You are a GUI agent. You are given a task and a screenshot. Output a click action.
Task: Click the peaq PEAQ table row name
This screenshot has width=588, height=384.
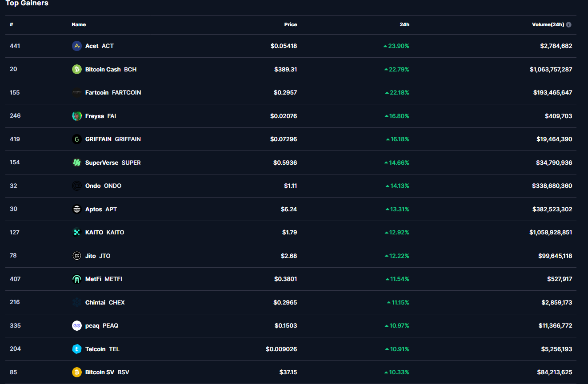click(x=102, y=325)
